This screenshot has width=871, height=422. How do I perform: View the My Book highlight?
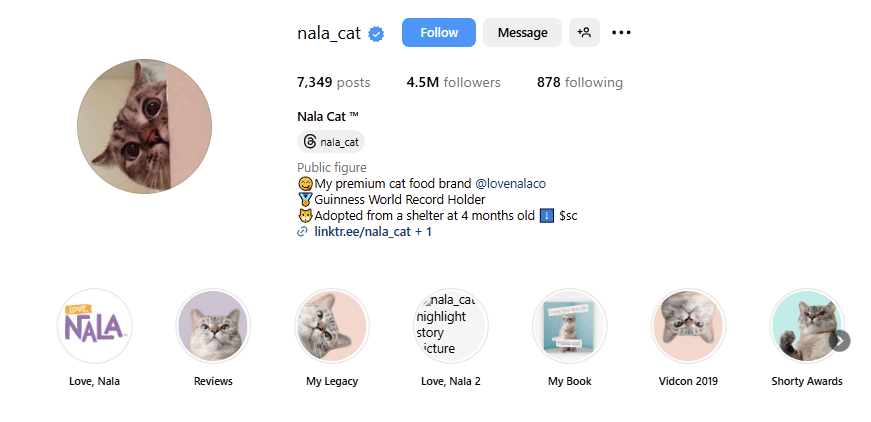click(569, 327)
